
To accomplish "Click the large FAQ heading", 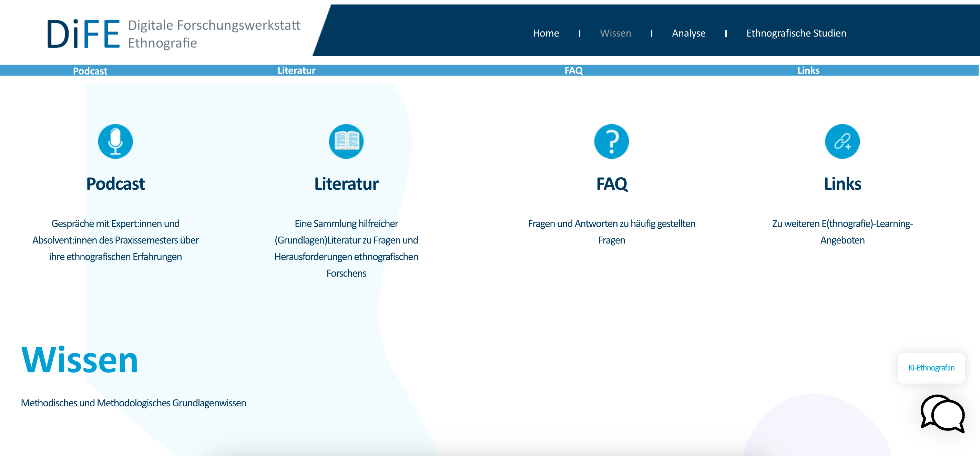I will pyautogui.click(x=612, y=184).
